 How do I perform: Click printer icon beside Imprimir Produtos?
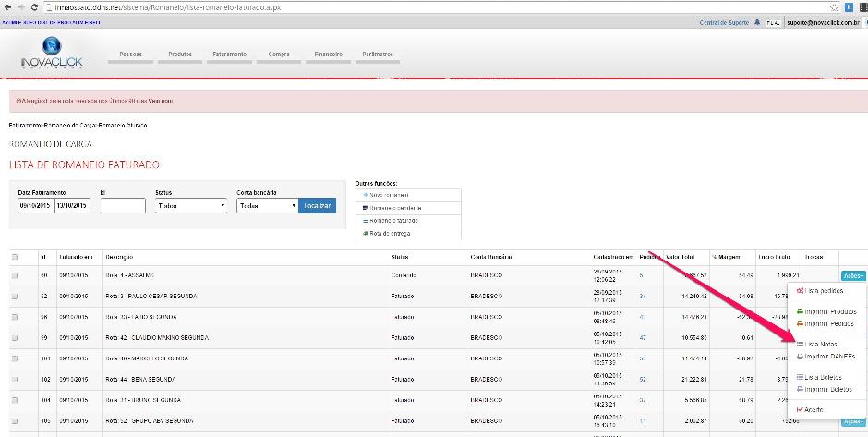[x=800, y=312]
